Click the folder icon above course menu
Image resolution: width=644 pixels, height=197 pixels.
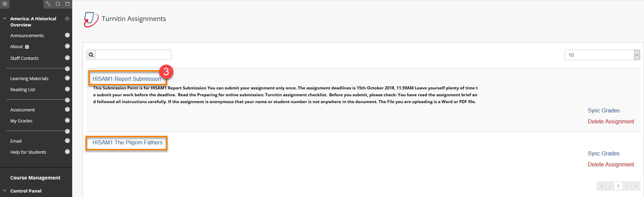click(x=67, y=4)
